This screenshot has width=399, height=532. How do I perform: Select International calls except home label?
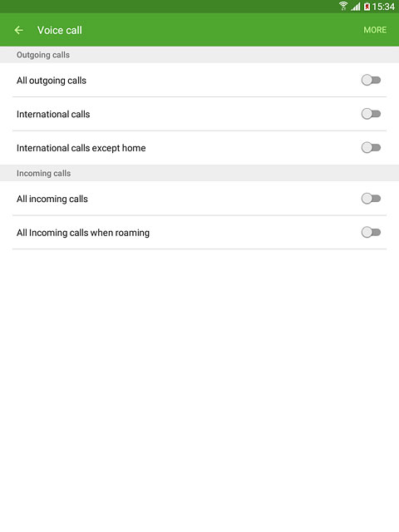tap(81, 148)
